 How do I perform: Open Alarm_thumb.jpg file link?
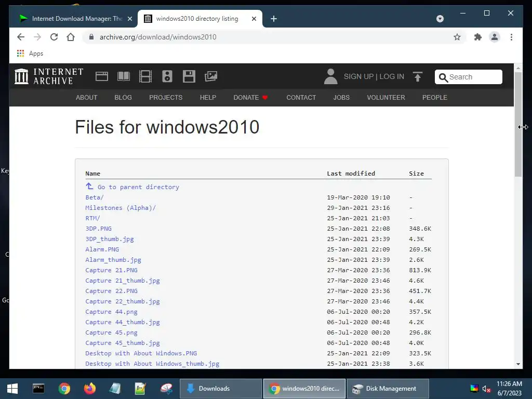pos(113,260)
